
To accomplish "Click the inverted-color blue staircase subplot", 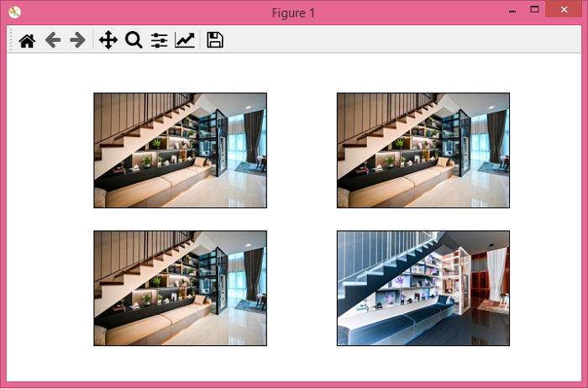I will click(423, 288).
